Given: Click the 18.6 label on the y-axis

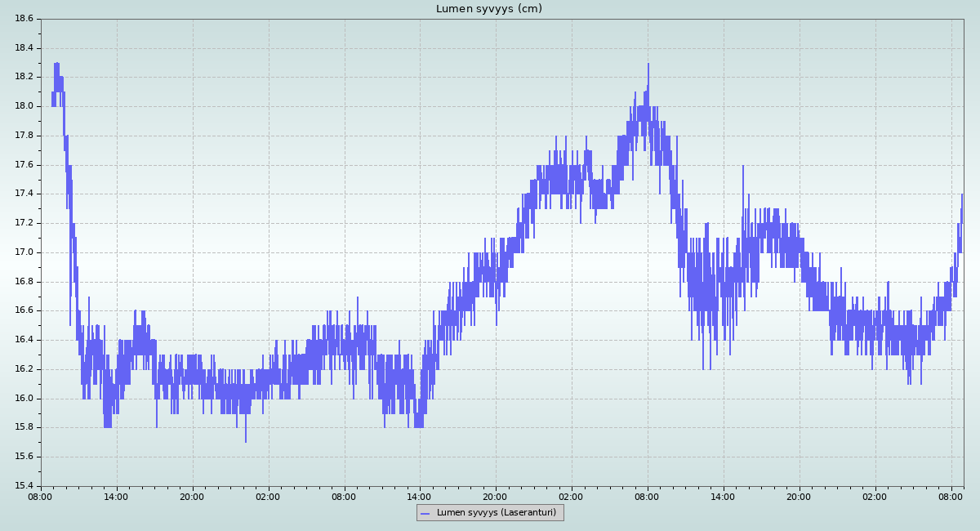Looking at the screenshot, I should 24,18.
